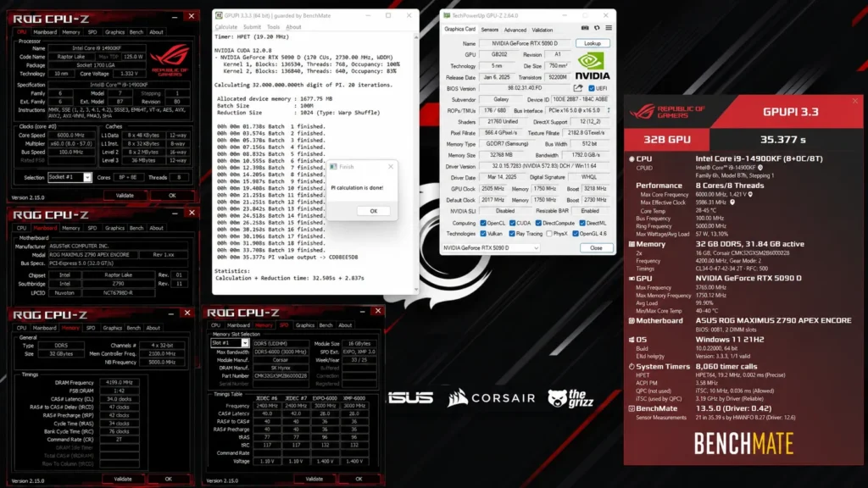The height and width of the screenshot is (488, 868).
Task: Open the GPU-Z hamburger menu icon
Action: click(609, 28)
